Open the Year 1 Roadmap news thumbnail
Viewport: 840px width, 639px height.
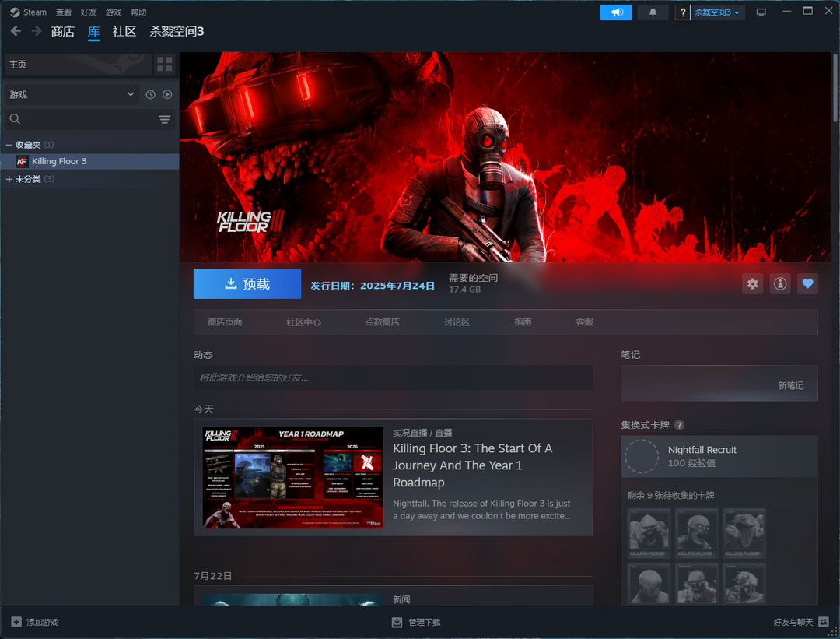(x=293, y=478)
